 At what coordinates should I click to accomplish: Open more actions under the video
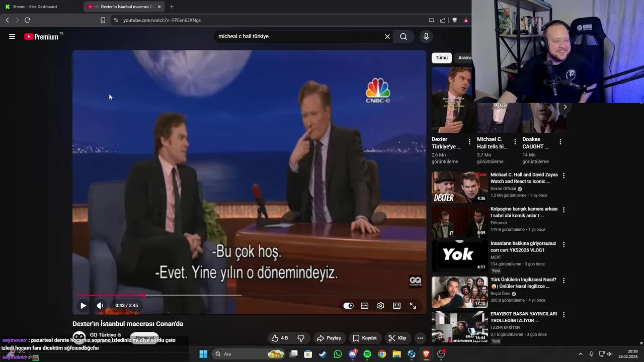420,338
